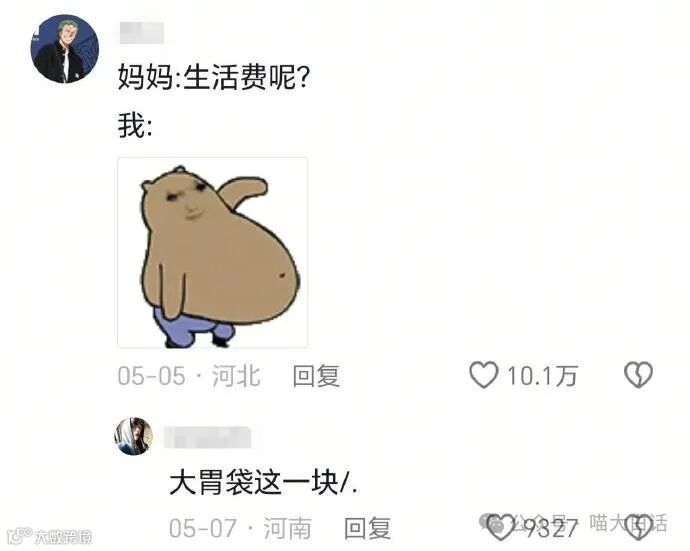This screenshot has width=690, height=551.
Task: Tap the 我: line of the comment
Action: (135, 125)
